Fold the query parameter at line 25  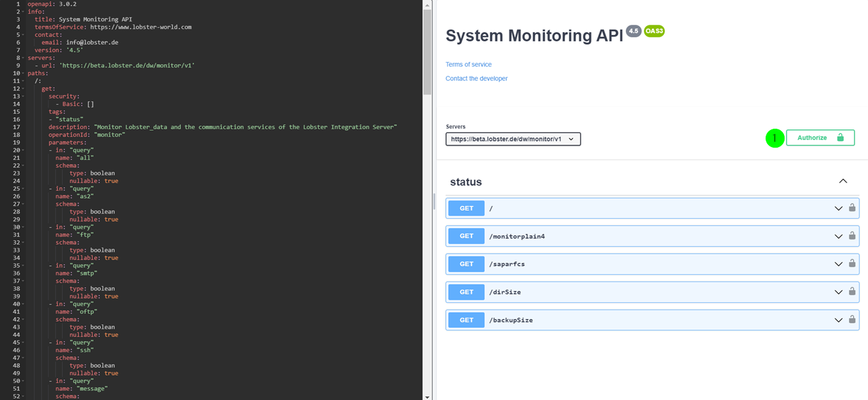coord(23,188)
